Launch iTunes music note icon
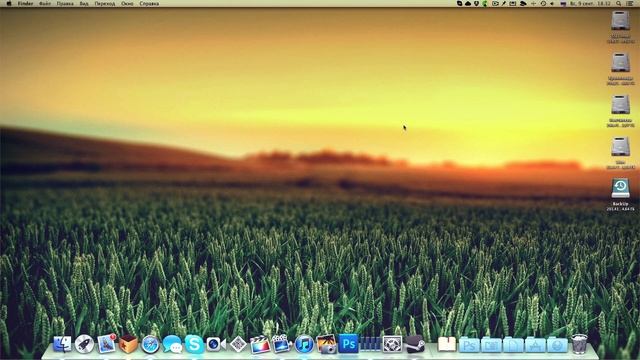This screenshot has height=360, width=640. [304, 344]
